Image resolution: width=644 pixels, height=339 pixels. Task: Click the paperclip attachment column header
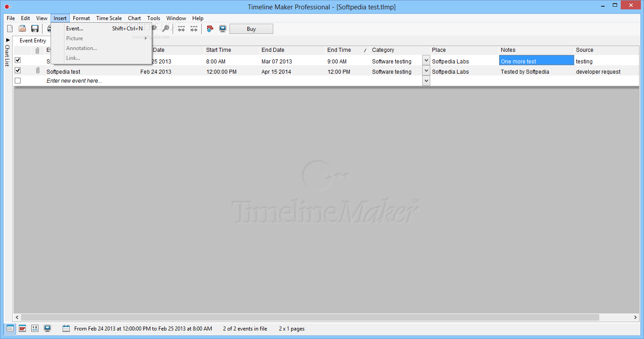38,50
